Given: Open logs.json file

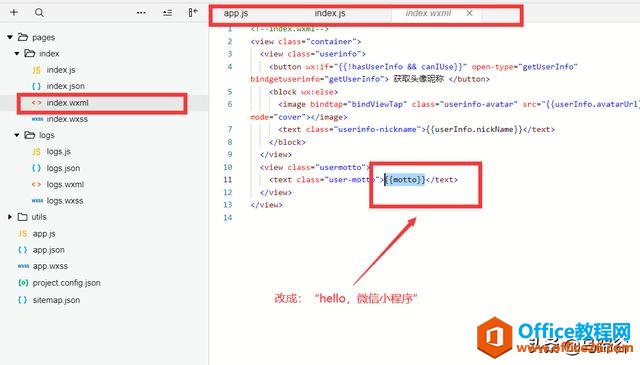Looking at the screenshot, I should click(x=63, y=168).
